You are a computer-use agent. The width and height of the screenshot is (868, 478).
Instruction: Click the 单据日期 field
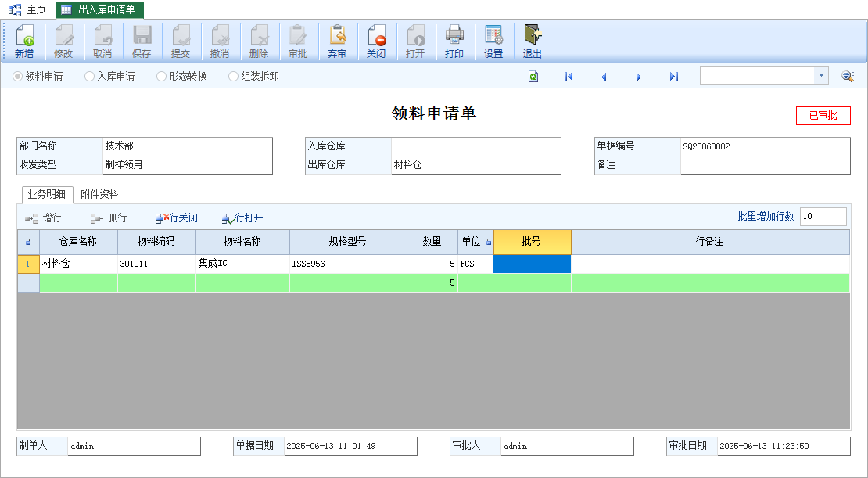(350, 447)
